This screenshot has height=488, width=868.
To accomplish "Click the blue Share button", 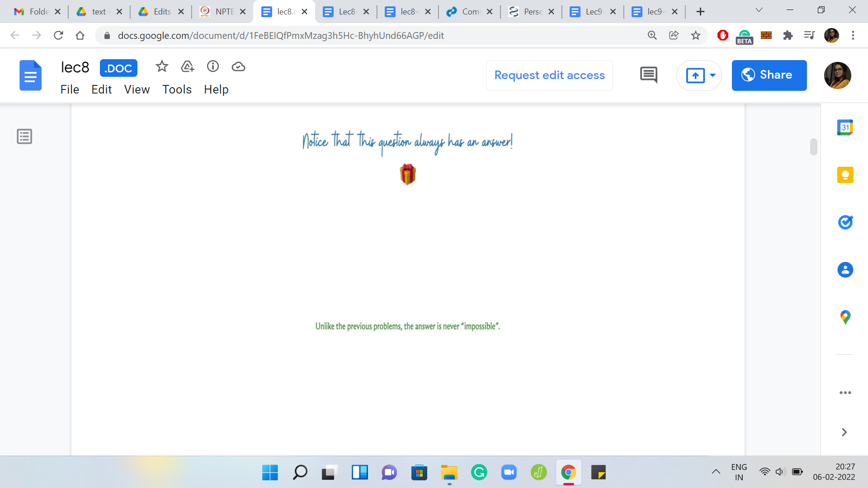I will (769, 75).
